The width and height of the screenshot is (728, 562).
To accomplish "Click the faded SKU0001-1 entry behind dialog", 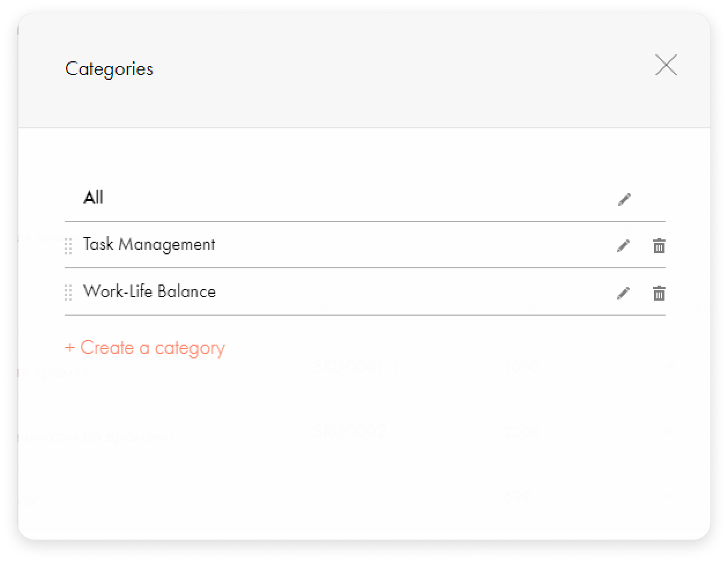I will pos(356,366).
